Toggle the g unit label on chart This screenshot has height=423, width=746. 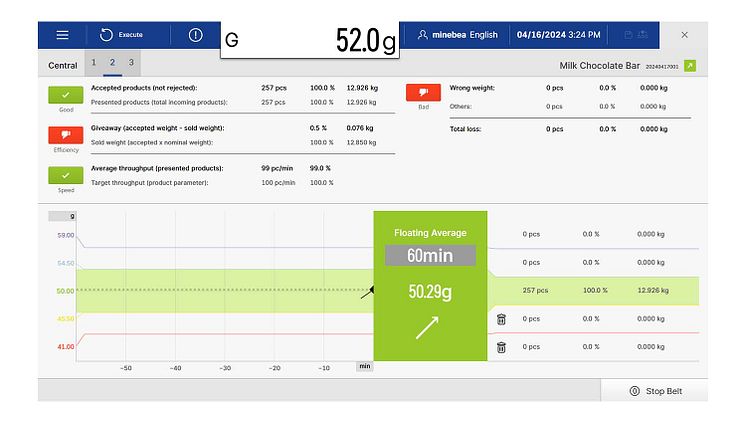72,216
